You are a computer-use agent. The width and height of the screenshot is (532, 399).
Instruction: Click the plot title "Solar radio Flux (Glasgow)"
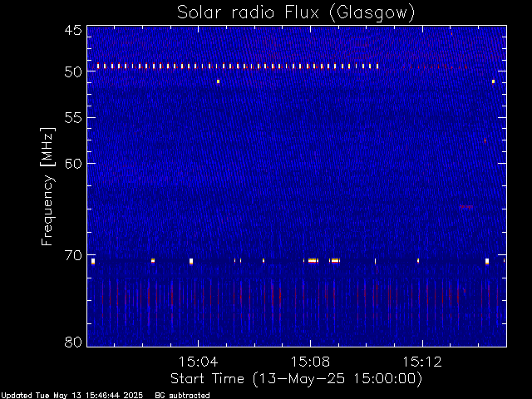click(296, 13)
